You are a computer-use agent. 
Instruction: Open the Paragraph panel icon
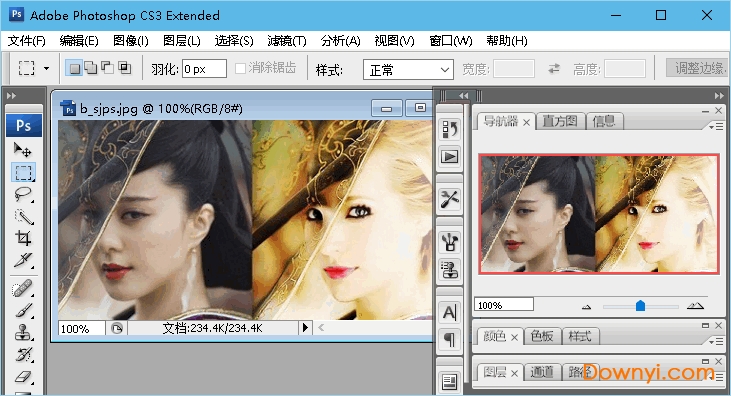pyautogui.click(x=449, y=340)
